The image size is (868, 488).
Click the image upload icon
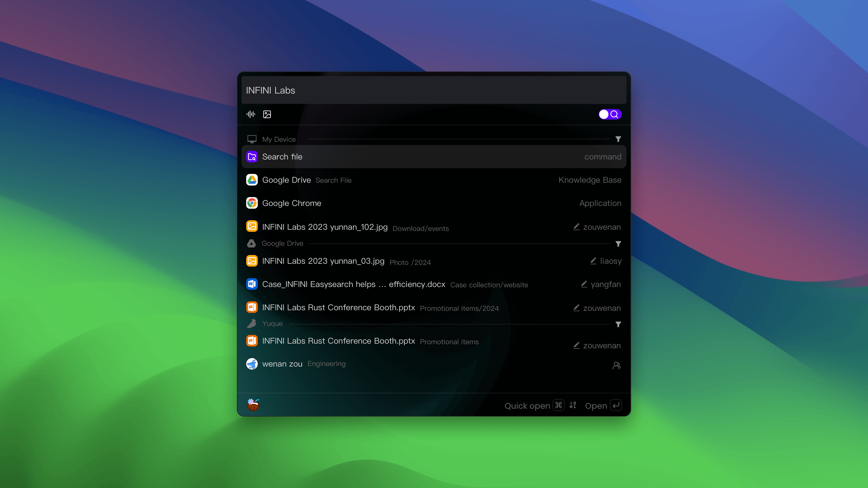point(267,114)
